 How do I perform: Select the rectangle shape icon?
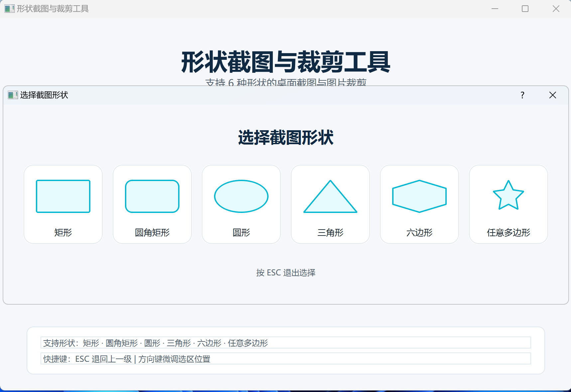63,196
